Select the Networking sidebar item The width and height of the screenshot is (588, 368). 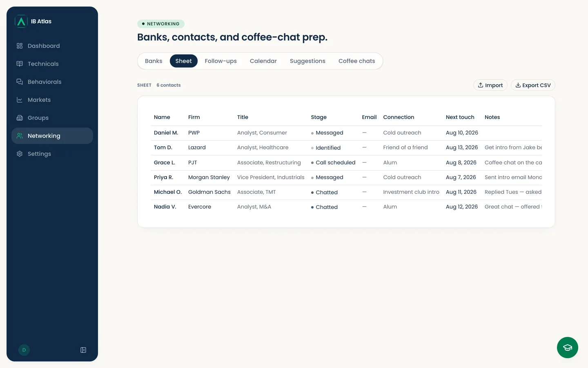52,136
